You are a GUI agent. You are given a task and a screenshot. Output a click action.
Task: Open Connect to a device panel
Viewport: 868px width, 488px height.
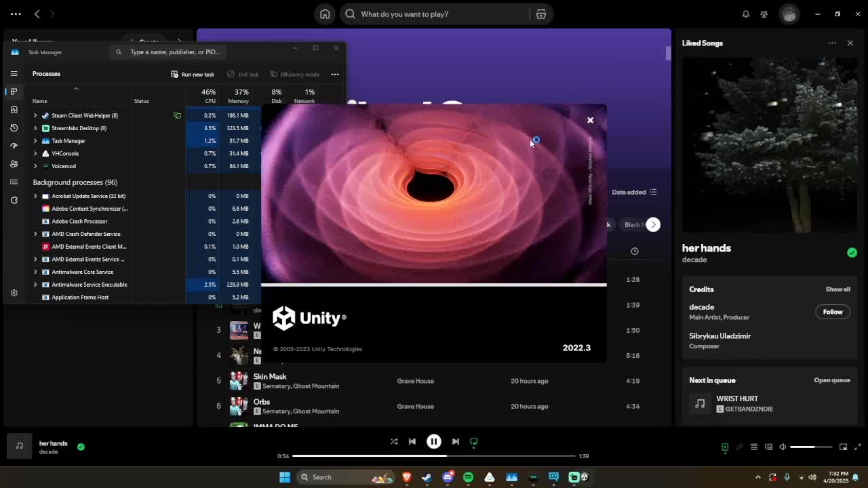tap(768, 447)
